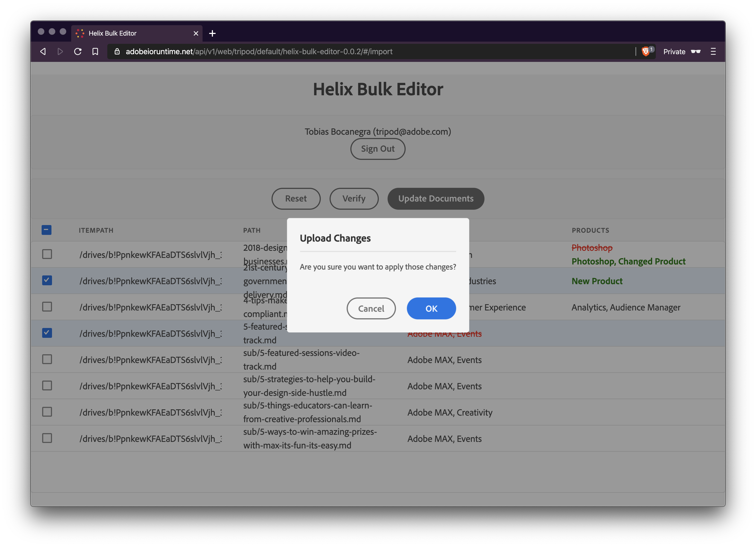Click the Brave VPN glasses icon
Image resolution: width=756 pixels, height=547 pixels.
pos(697,51)
